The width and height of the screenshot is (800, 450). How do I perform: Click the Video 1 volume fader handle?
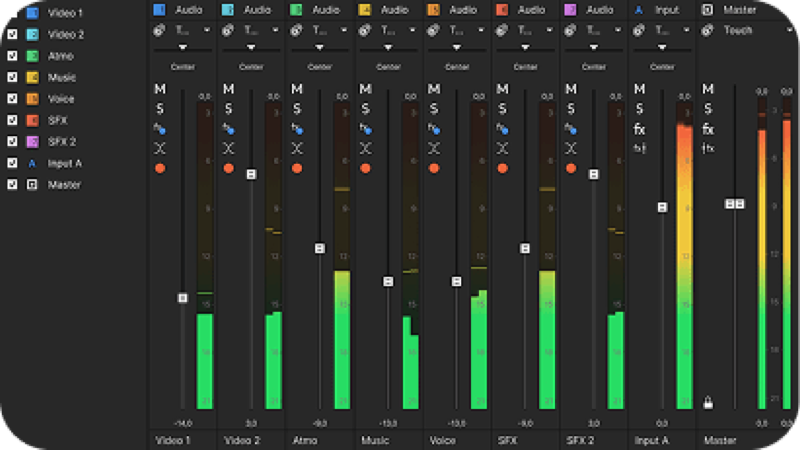click(x=183, y=297)
